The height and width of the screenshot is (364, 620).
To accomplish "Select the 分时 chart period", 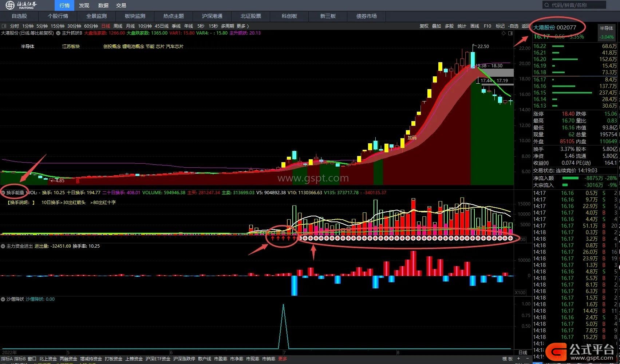I will coord(15,26).
